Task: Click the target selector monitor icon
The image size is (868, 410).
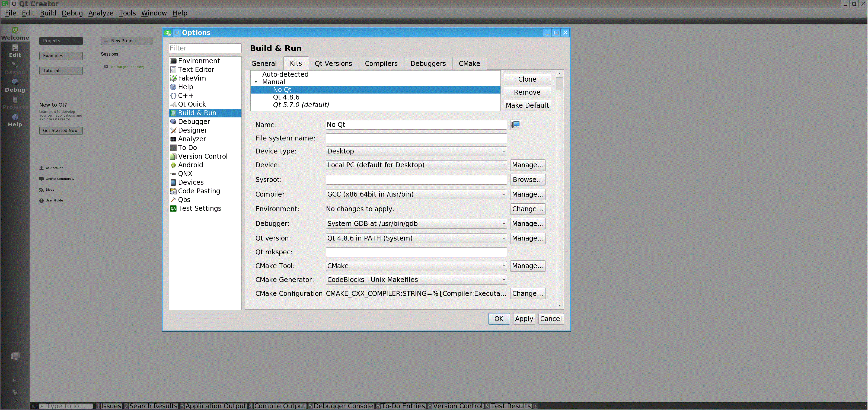Action: [15, 356]
